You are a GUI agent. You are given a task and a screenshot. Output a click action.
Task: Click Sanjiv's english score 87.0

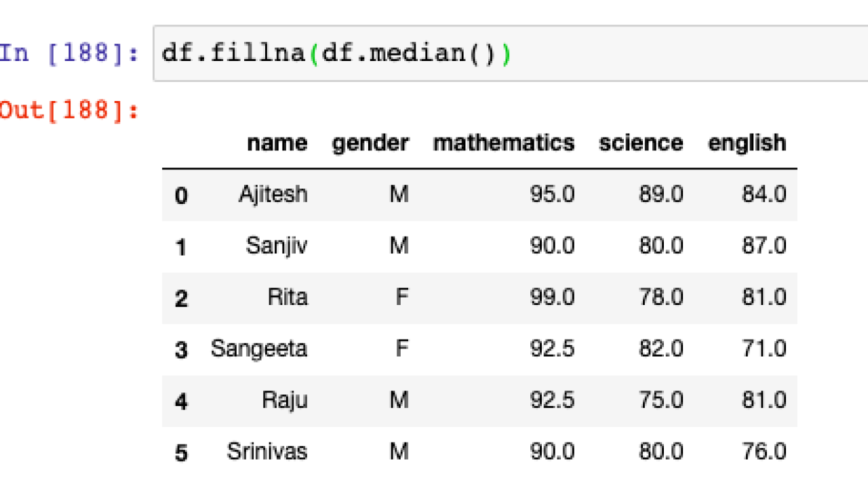click(x=764, y=246)
